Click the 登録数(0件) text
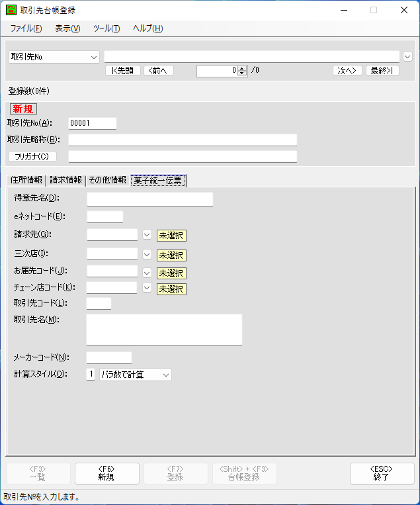The width and height of the screenshot is (420, 505). pos(29,91)
